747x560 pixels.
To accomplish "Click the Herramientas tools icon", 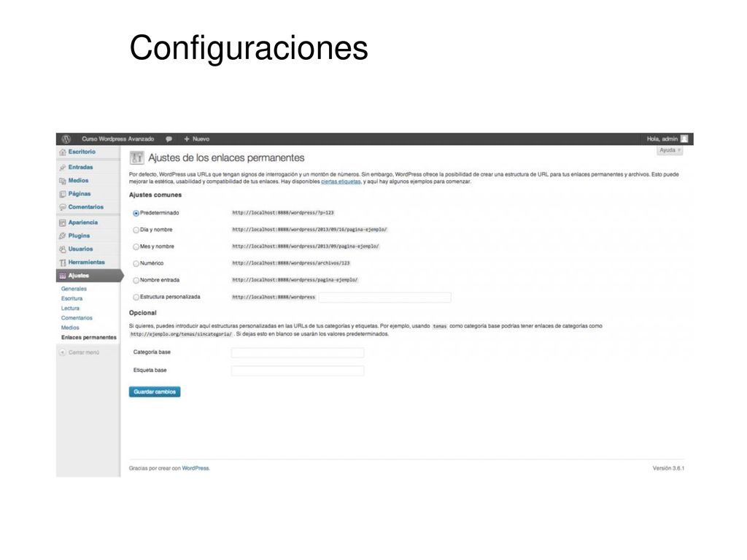I will 63,262.
